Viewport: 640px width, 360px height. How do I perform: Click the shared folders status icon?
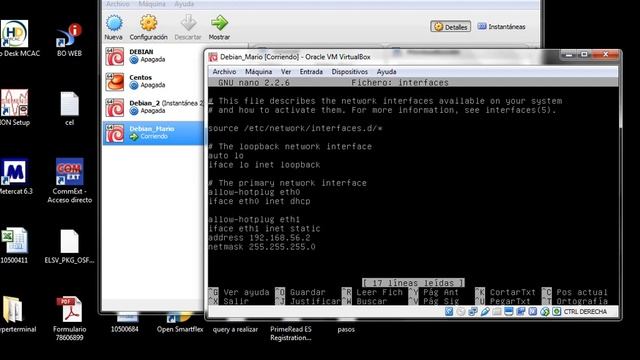(497, 312)
